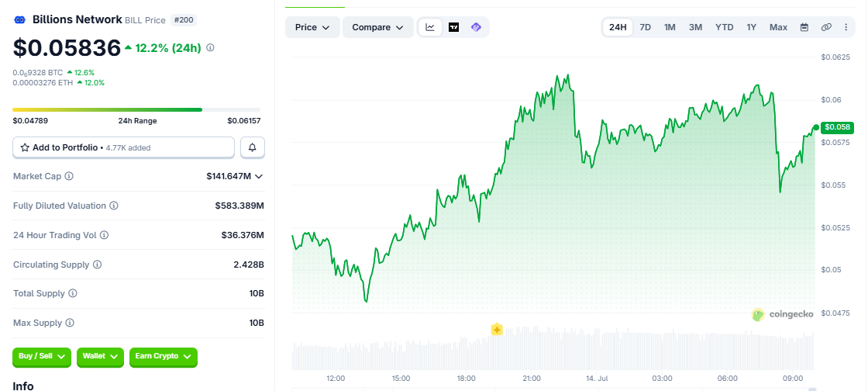Open the calendar date range picker
This screenshot has width=868, height=391.
[x=804, y=27]
